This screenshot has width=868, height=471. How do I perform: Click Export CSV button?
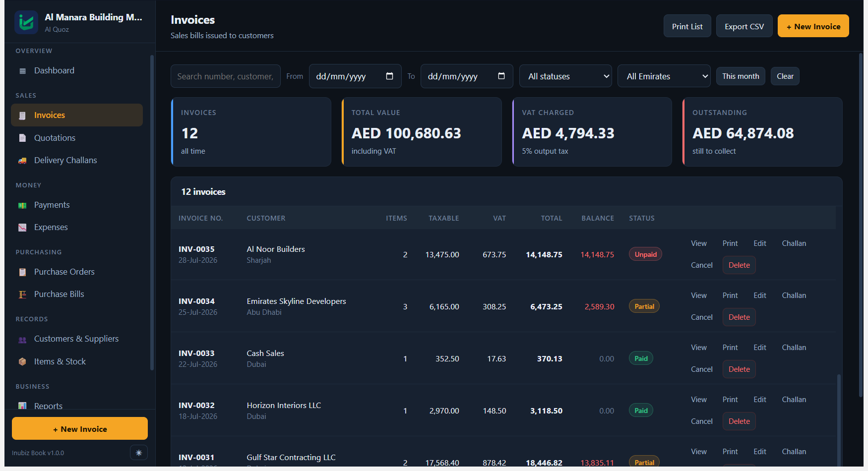pyautogui.click(x=744, y=26)
